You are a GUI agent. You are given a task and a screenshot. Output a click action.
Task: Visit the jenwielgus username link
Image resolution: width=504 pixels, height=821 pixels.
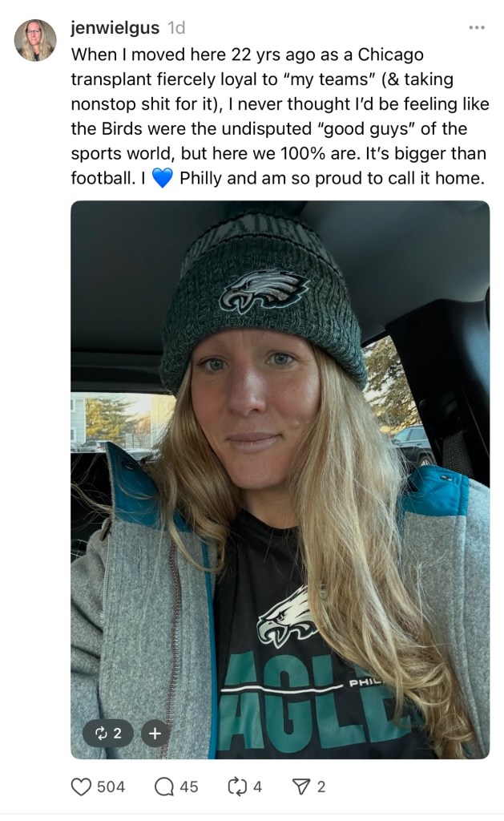point(115,28)
